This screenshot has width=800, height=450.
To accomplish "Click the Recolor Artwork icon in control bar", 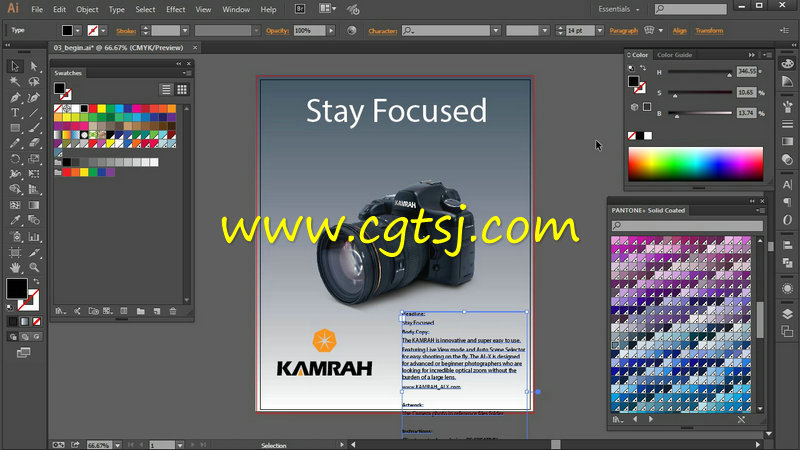I will [352, 31].
